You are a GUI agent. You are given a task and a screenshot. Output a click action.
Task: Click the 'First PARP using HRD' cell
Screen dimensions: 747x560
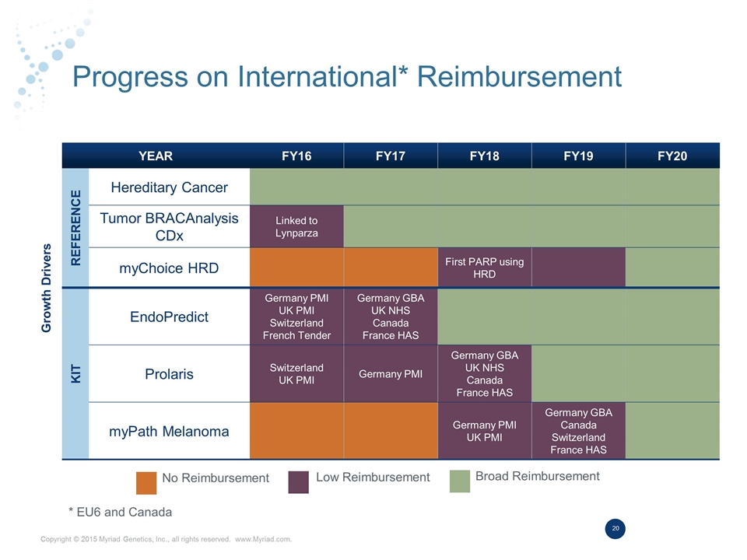484,268
